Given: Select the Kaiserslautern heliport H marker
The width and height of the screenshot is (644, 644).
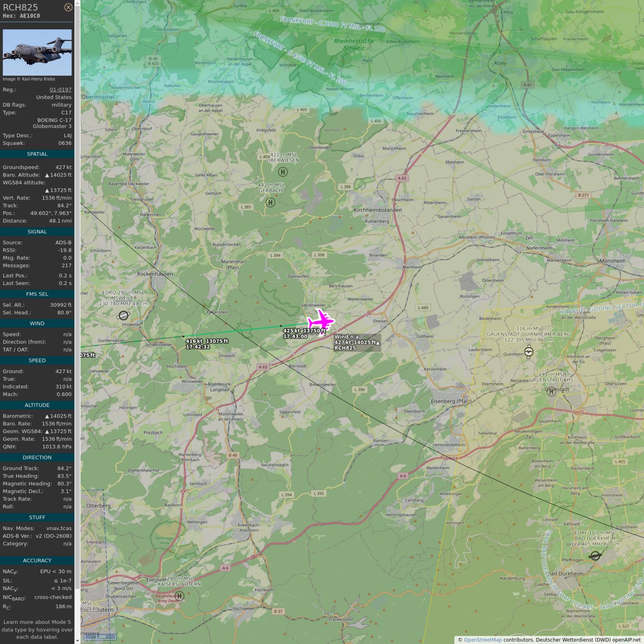Looking at the screenshot, I should (x=179, y=596).
